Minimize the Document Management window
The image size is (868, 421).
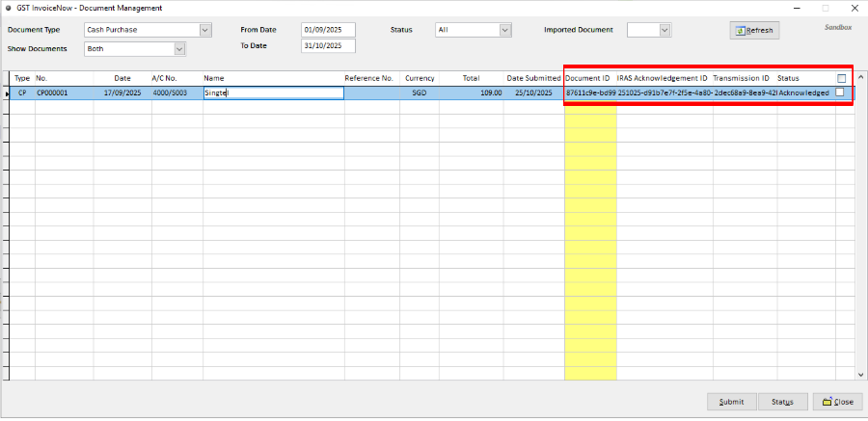(798, 9)
